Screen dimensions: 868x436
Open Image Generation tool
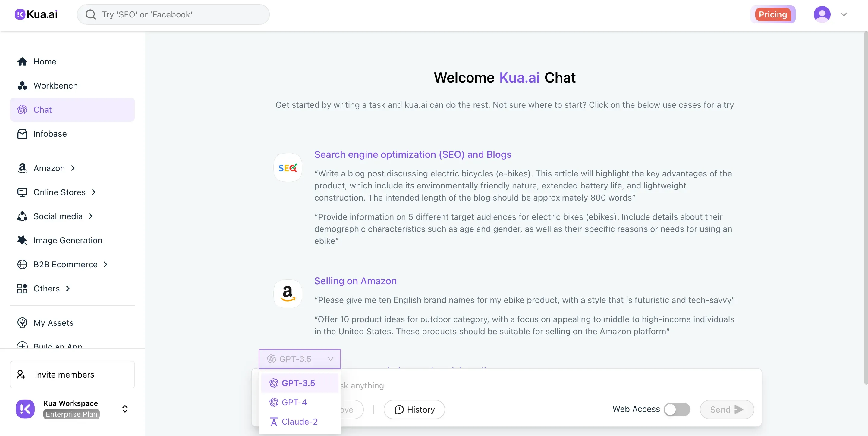(68, 240)
